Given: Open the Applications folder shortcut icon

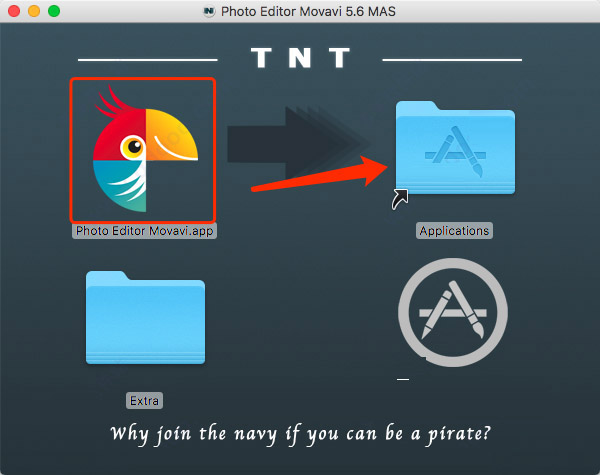Looking at the screenshot, I should point(455,148).
